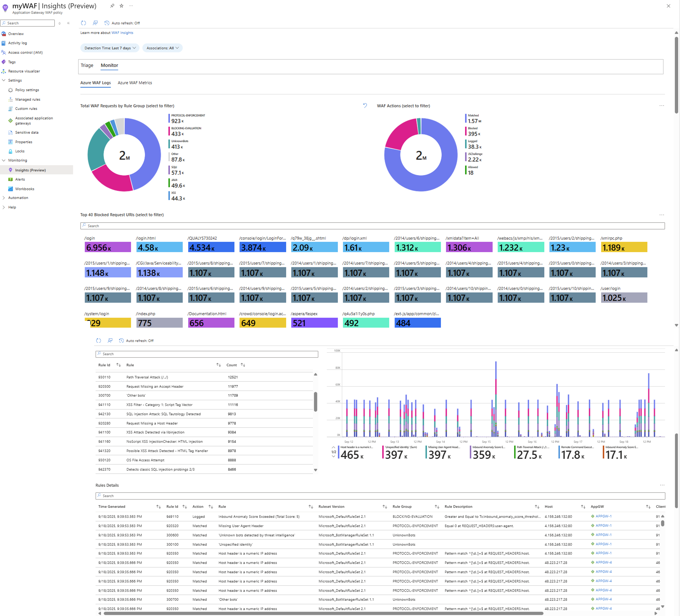Toggle lower Auto refresh Off control
The width and height of the screenshot is (680, 616).
coord(136,341)
